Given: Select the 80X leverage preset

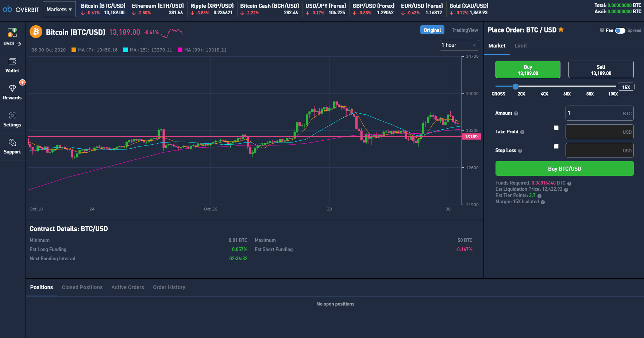Looking at the screenshot, I should [x=590, y=94].
